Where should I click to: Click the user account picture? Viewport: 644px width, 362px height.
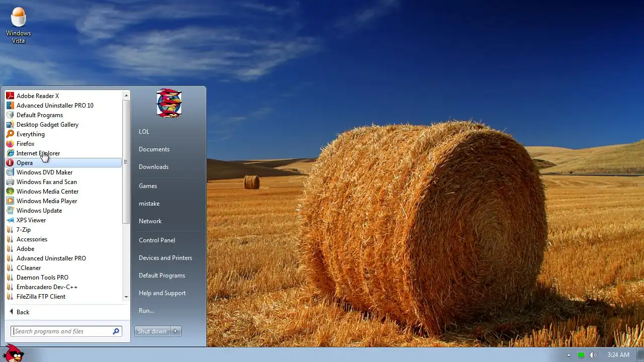(x=169, y=103)
